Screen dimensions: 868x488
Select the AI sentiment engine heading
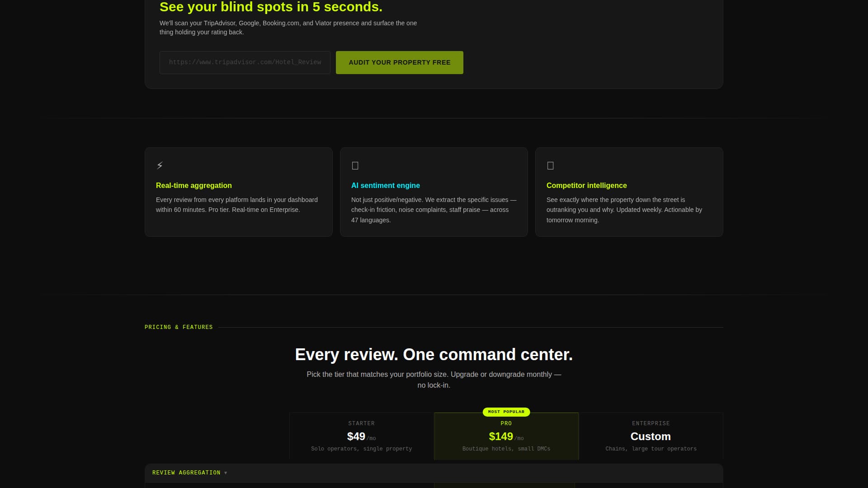(385, 185)
